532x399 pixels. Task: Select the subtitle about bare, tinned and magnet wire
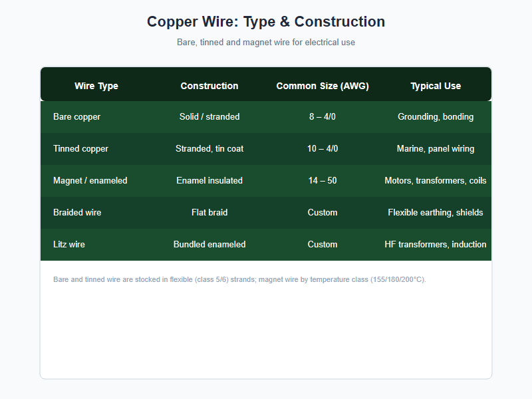[x=266, y=43]
